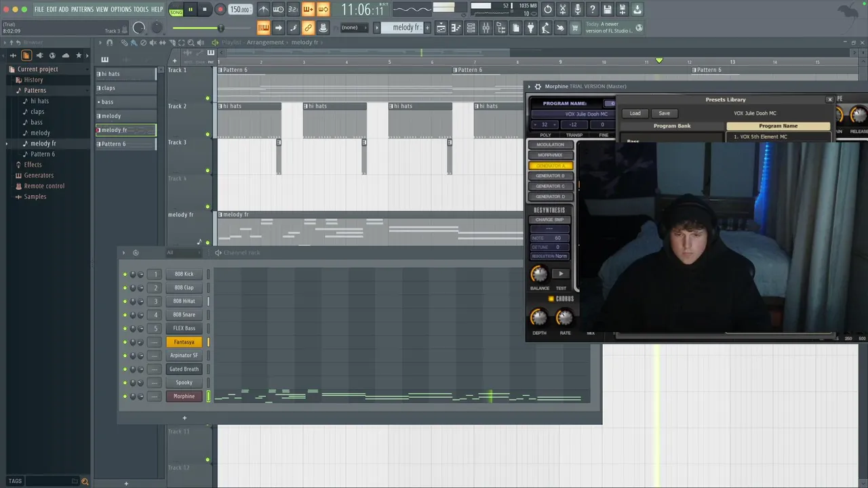The height and width of the screenshot is (488, 868).
Task: Open the help question mark icon
Action: 593,9
